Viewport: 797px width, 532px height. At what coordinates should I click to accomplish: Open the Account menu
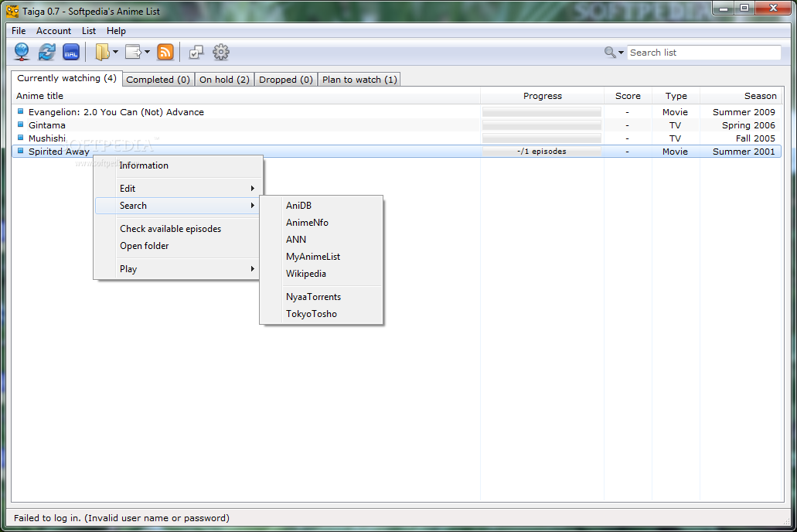click(53, 31)
